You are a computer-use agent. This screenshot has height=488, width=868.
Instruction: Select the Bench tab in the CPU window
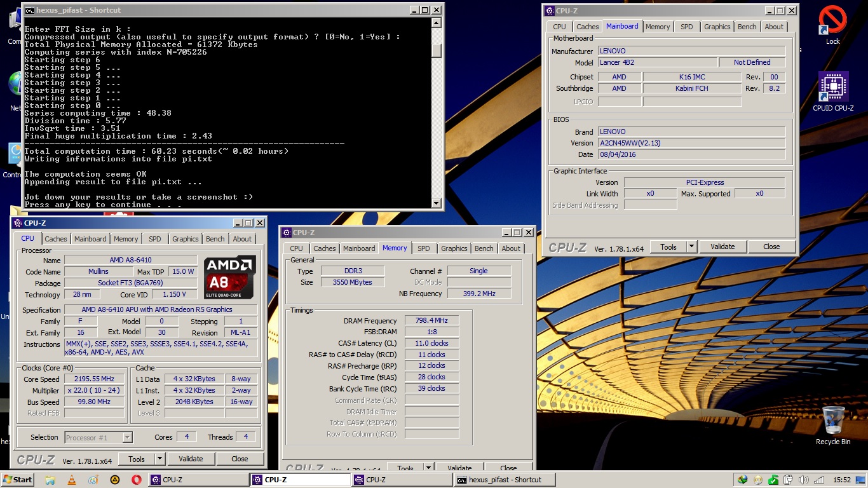coord(215,239)
